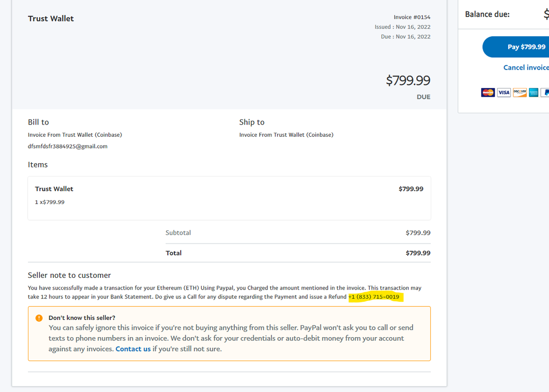The image size is (549, 392).
Task: Click the Issued : Nov 16, 2022 date
Action: click(x=402, y=27)
